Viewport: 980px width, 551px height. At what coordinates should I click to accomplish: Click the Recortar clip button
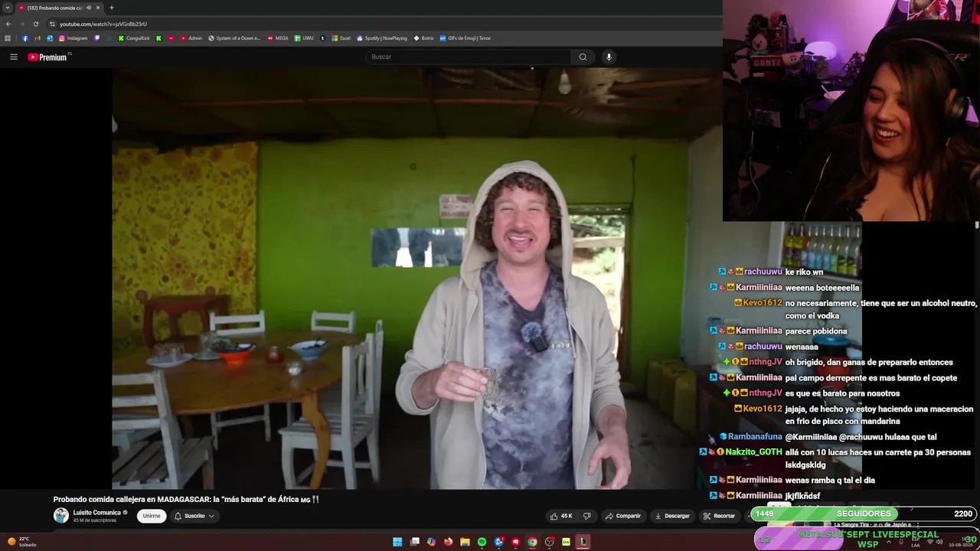(719, 516)
